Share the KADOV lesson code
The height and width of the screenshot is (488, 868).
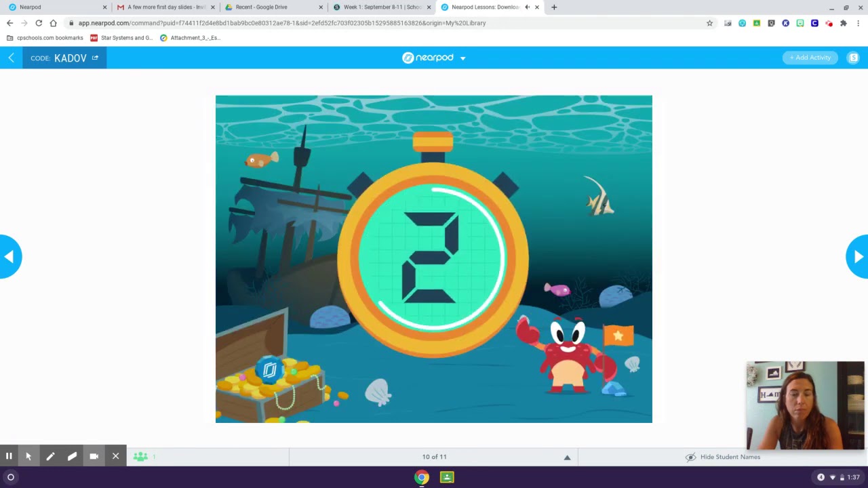(95, 58)
